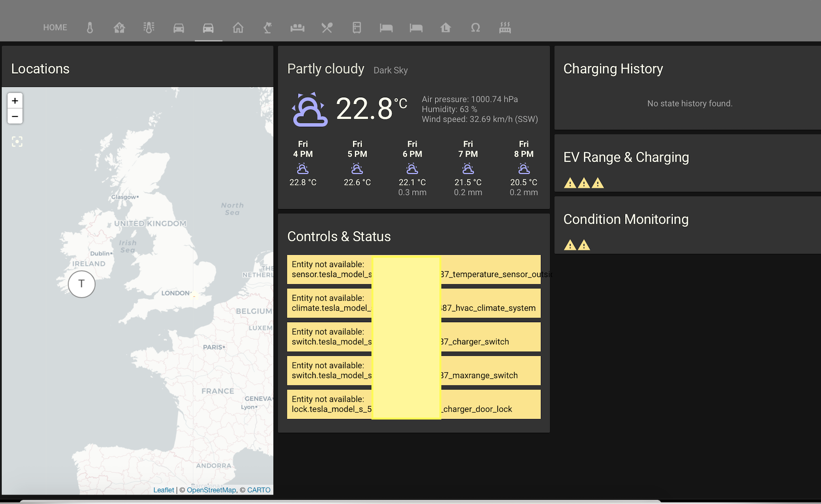Switch to the HOME tab

[x=55, y=27]
